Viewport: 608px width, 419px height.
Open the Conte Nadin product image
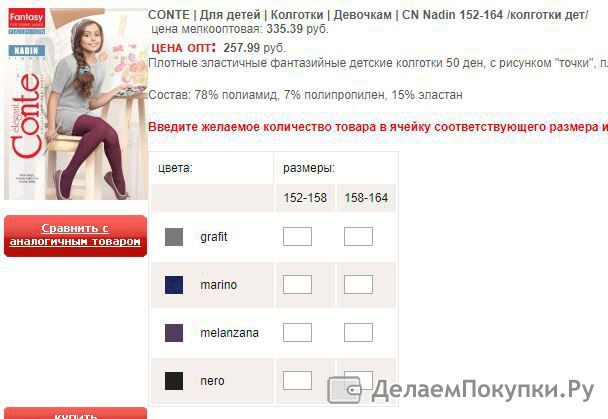click(x=76, y=104)
